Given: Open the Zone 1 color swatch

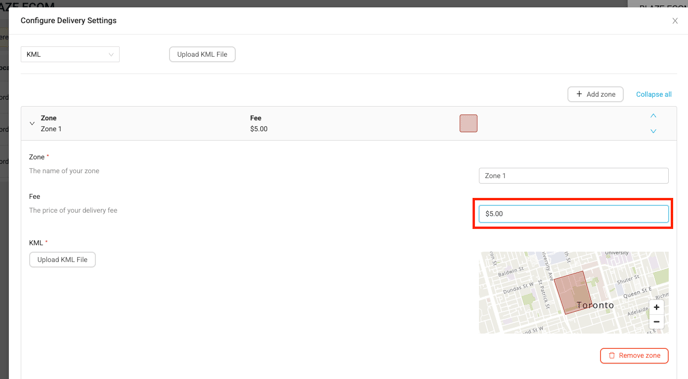Looking at the screenshot, I should [x=468, y=123].
